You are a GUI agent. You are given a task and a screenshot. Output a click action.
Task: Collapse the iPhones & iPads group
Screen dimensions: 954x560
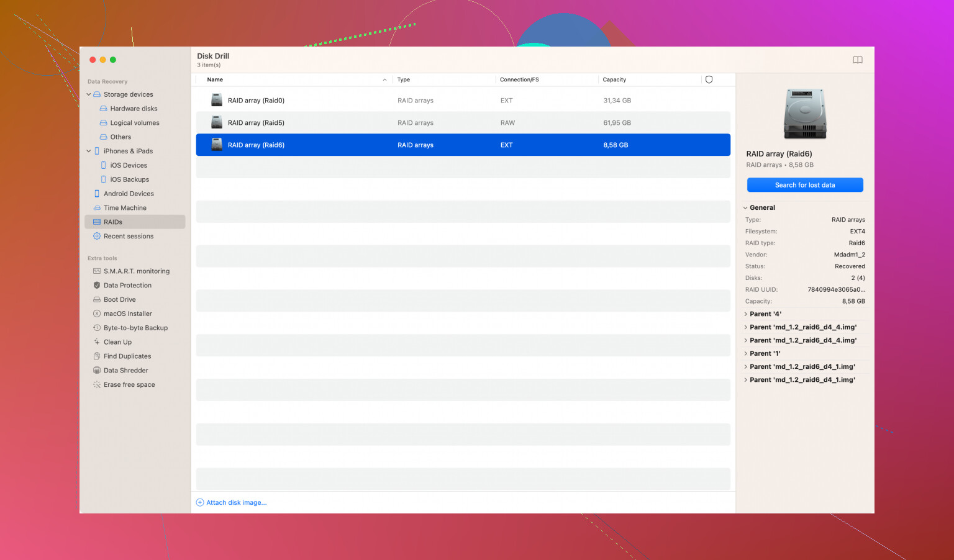click(89, 151)
